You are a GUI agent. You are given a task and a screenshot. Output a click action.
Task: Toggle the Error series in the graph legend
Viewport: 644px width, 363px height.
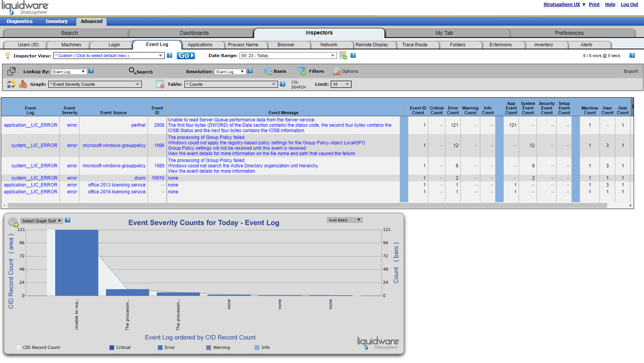(x=166, y=347)
